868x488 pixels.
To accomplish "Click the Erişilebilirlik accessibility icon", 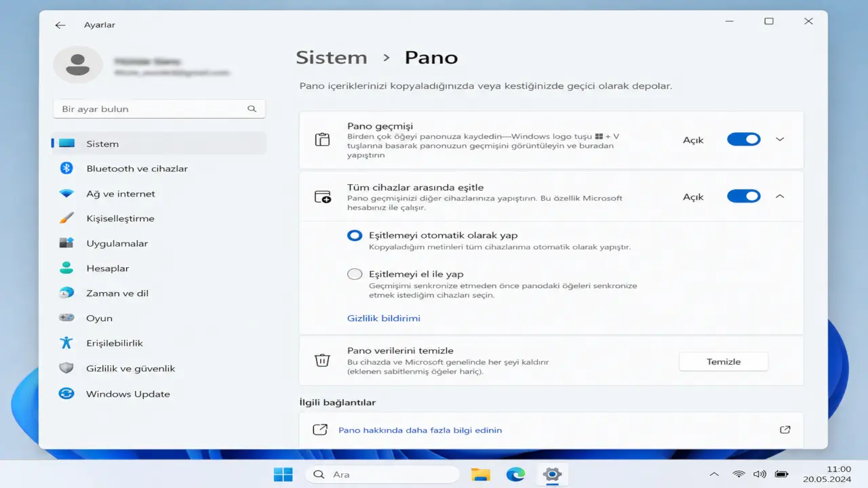I will [66, 343].
